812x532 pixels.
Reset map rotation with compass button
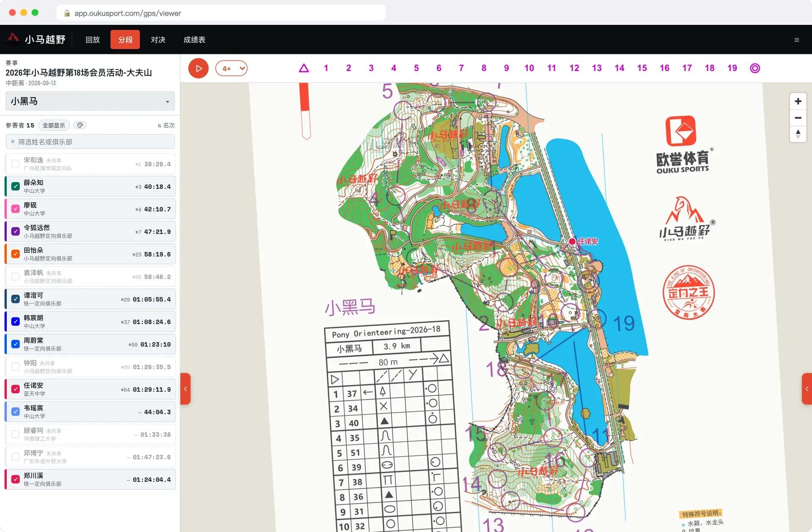point(798,134)
